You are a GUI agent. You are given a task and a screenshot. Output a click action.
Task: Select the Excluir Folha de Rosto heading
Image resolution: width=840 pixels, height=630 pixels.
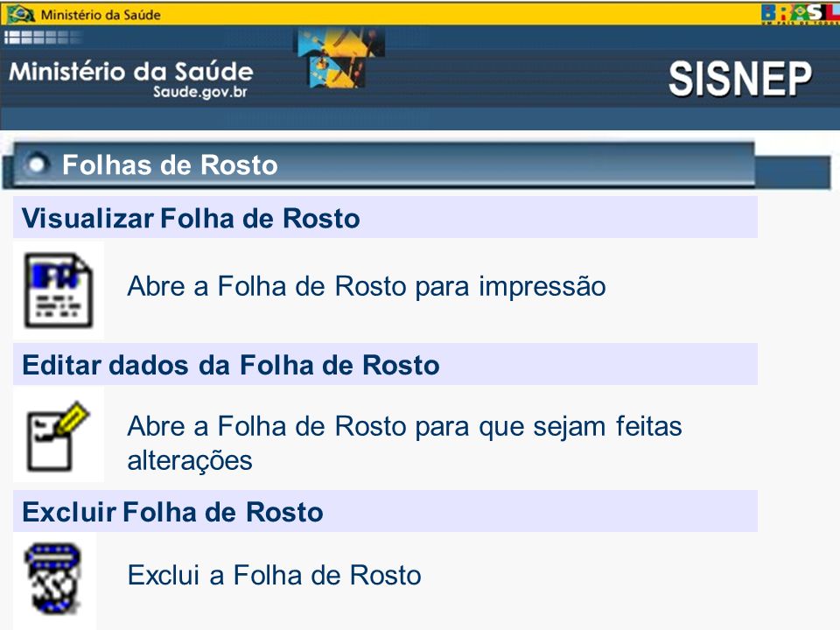(x=172, y=512)
